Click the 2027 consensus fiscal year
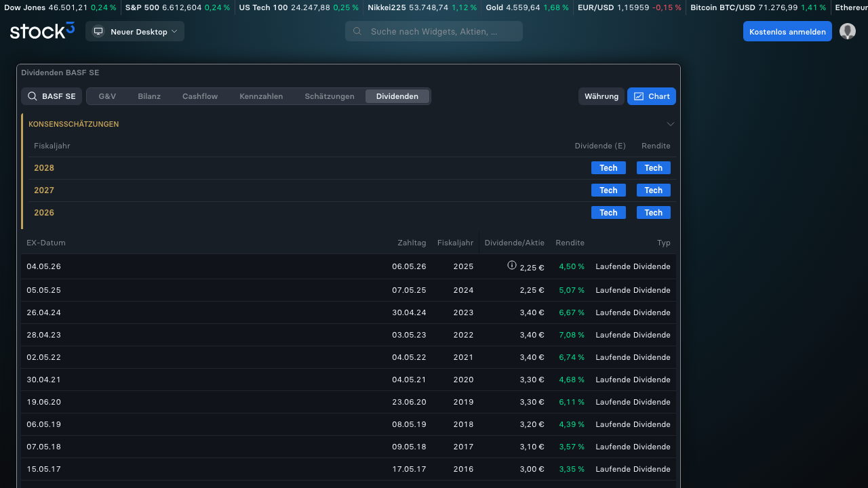868x488 pixels. (44, 190)
